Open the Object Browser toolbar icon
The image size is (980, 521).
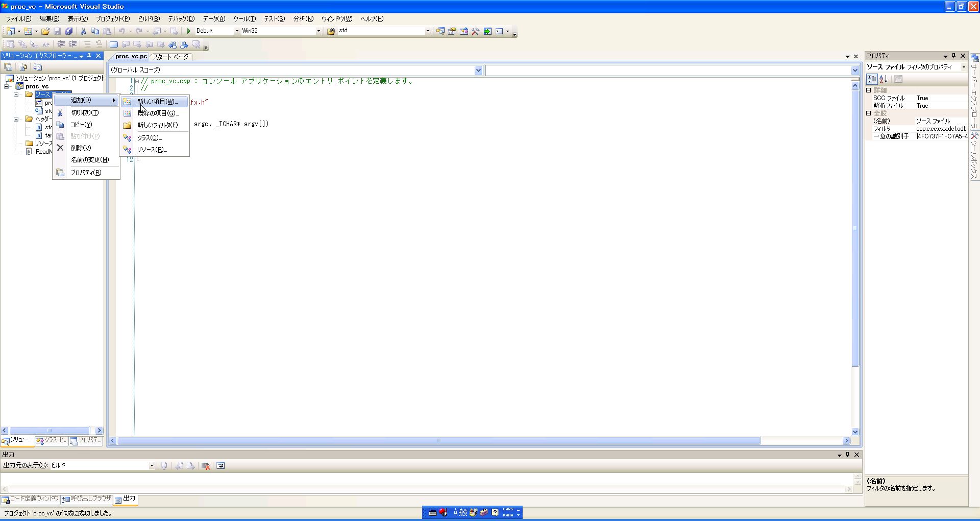tap(463, 31)
